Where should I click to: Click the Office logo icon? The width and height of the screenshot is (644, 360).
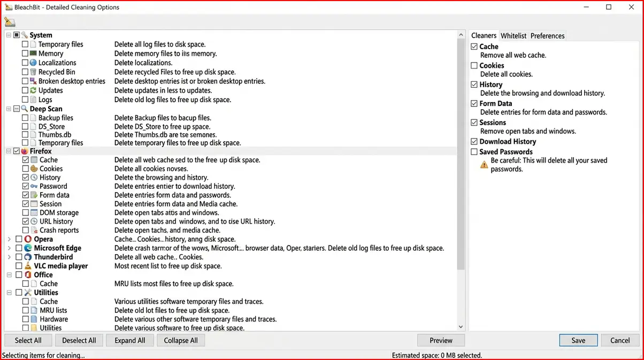click(28, 275)
